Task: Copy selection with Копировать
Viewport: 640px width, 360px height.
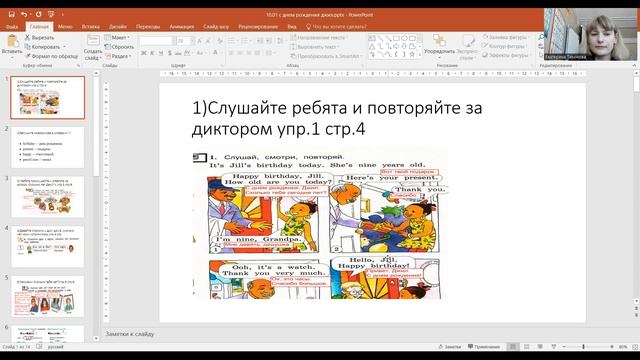Action: click(42, 47)
